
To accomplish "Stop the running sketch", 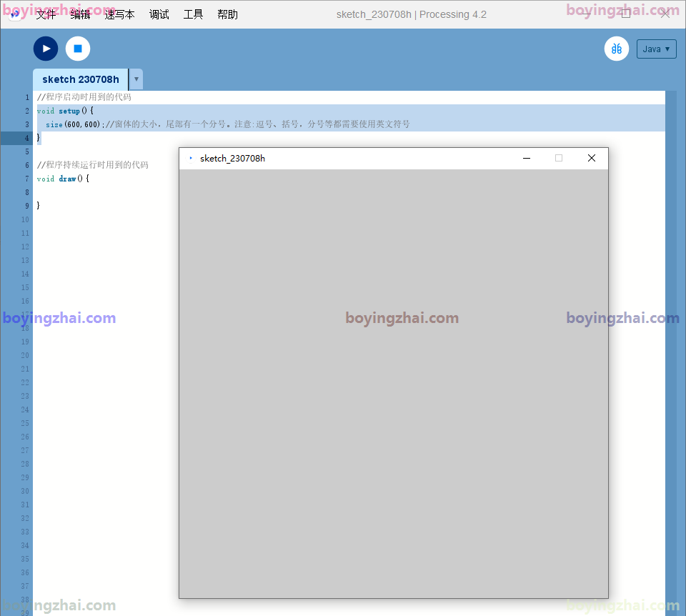I will click(78, 49).
